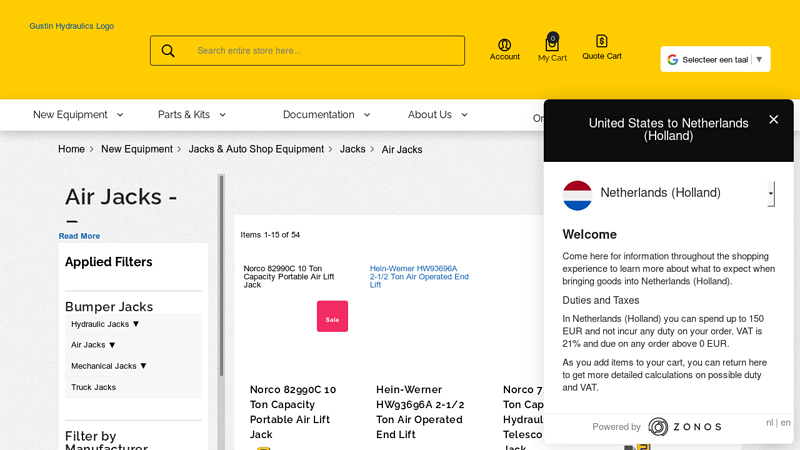Viewport: 800px width, 450px height.
Task: Expand the Mechanical Jacks filter
Action: (x=110, y=366)
